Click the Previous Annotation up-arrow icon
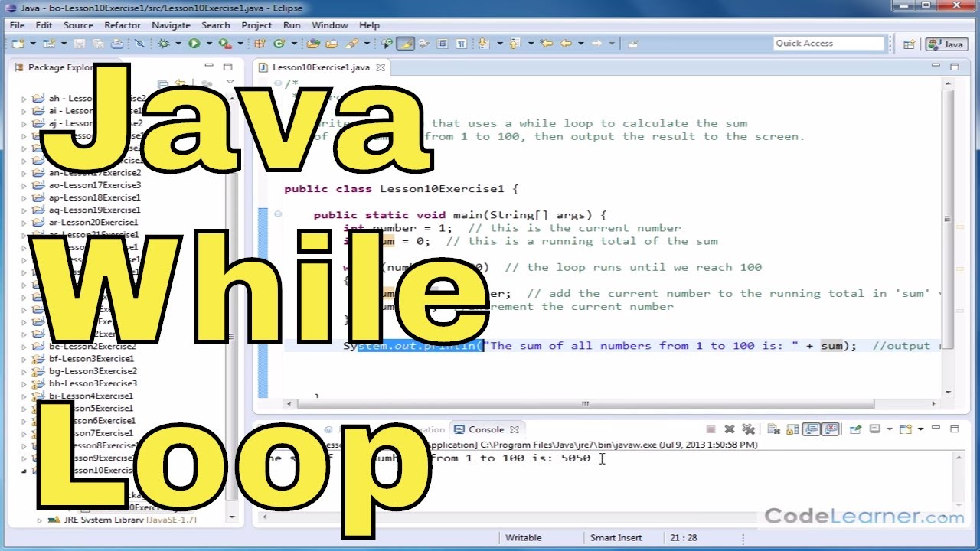Viewport: 980px width, 551px height. pyautogui.click(x=514, y=44)
